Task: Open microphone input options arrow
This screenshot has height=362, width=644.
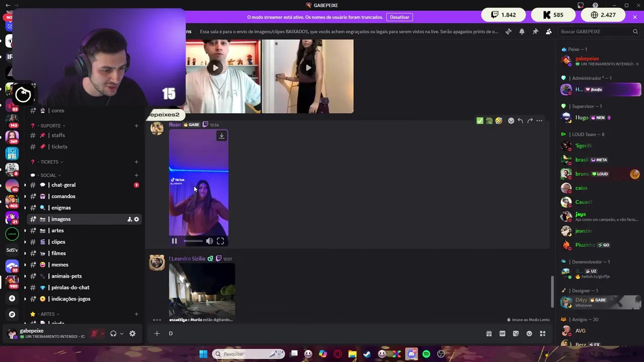Action: tap(102, 333)
